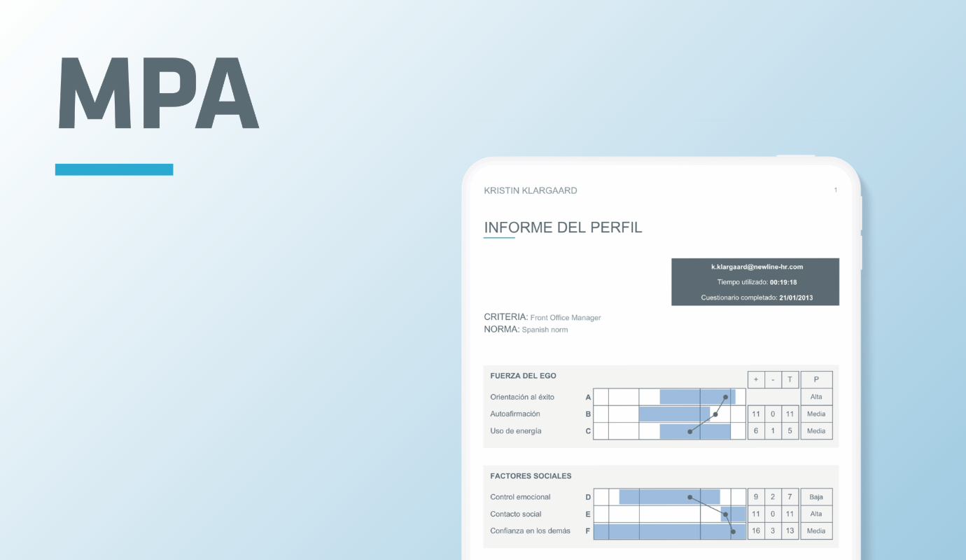Click the T column header cell

tap(790, 379)
